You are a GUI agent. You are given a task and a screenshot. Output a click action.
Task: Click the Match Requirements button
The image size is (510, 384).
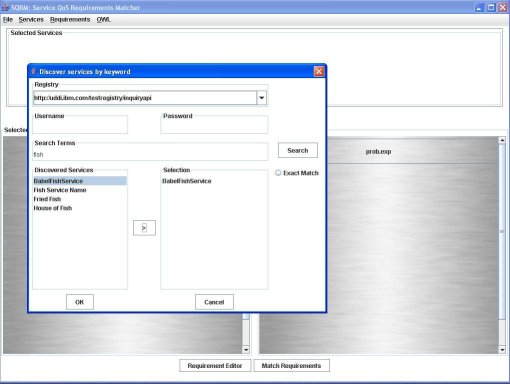coord(291,366)
